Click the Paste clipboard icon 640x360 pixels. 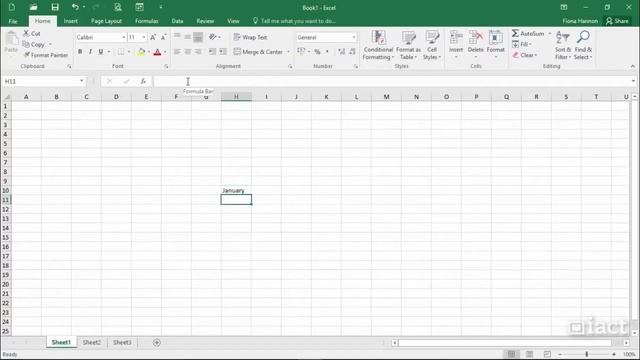click(x=11, y=39)
